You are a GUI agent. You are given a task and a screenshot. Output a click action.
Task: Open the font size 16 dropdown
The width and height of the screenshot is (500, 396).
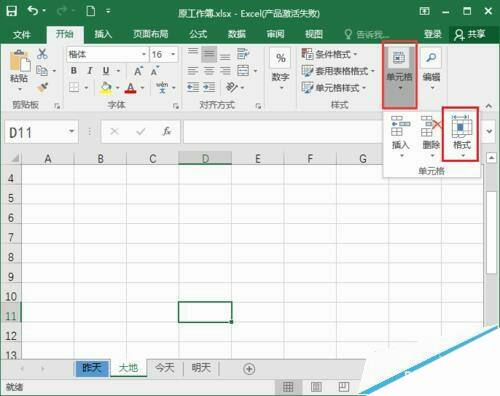coord(173,54)
